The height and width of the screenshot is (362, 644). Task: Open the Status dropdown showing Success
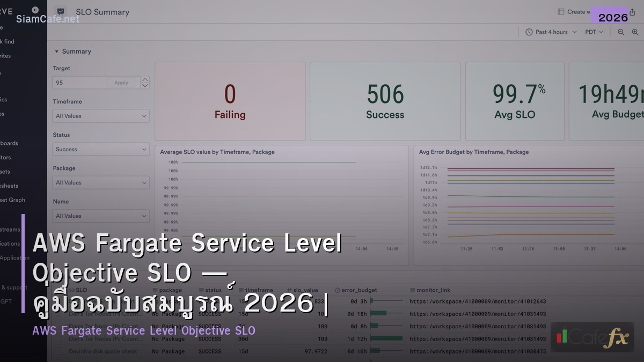point(100,149)
